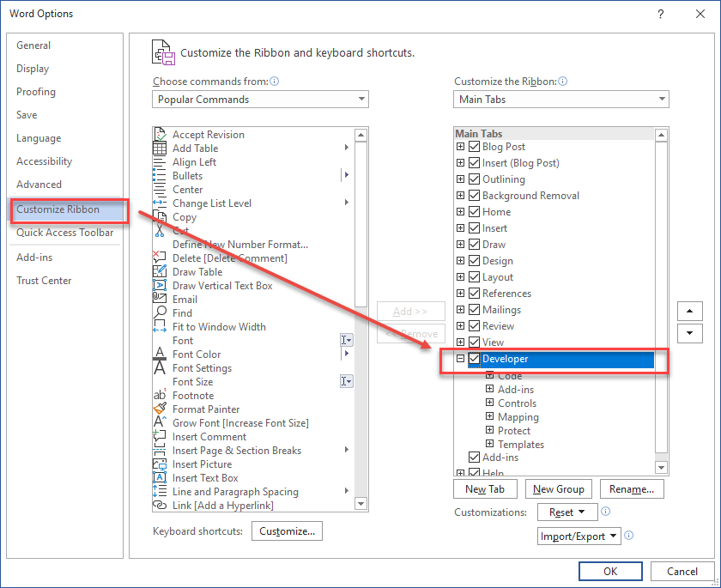
Task: Click the Insert Page & Section Breaks icon
Action: click(x=160, y=450)
